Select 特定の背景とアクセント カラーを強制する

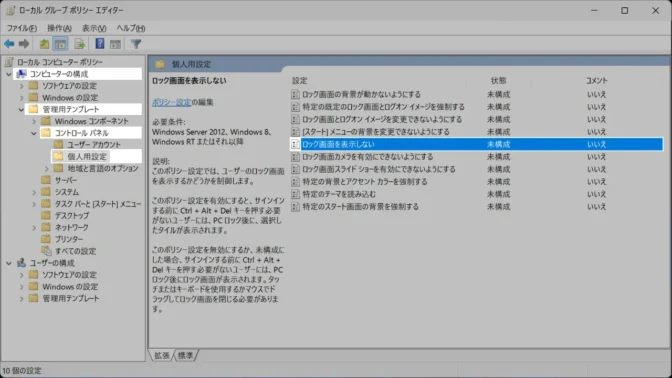click(x=365, y=182)
